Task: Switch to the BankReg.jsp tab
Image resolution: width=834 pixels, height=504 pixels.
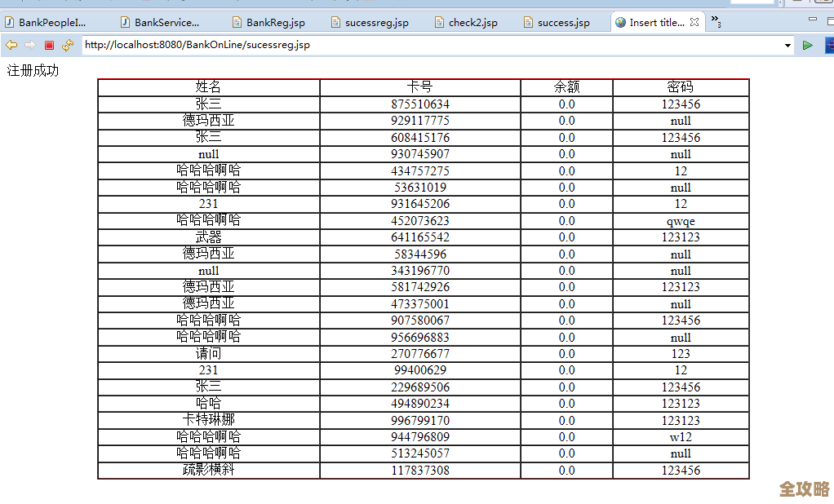Action: click(x=268, y=23)
